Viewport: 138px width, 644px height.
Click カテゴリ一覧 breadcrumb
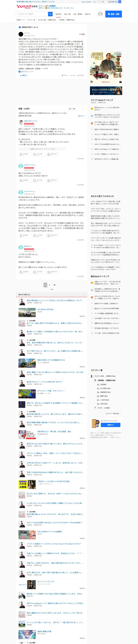pos(31,20)
